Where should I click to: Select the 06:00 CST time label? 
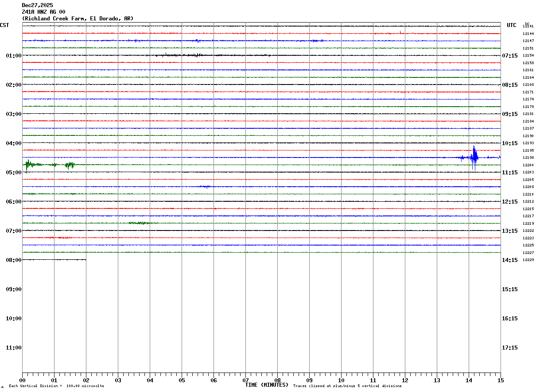[14, 202]
